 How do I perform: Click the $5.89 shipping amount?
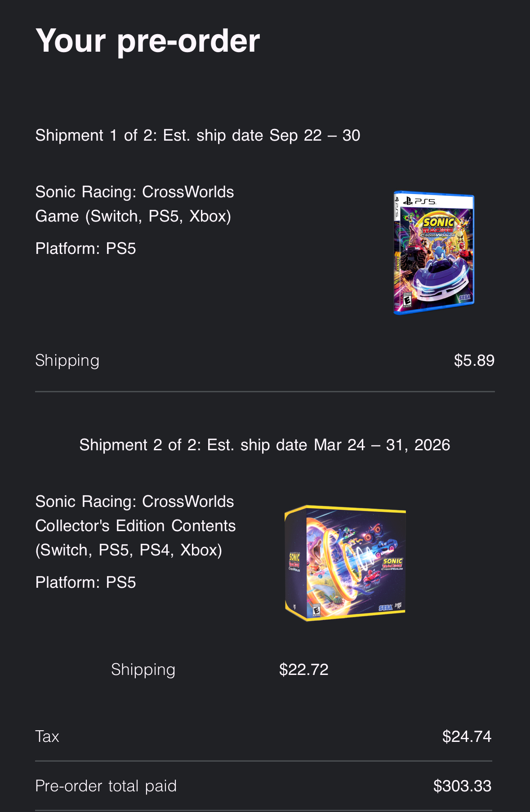click(474, 360)
